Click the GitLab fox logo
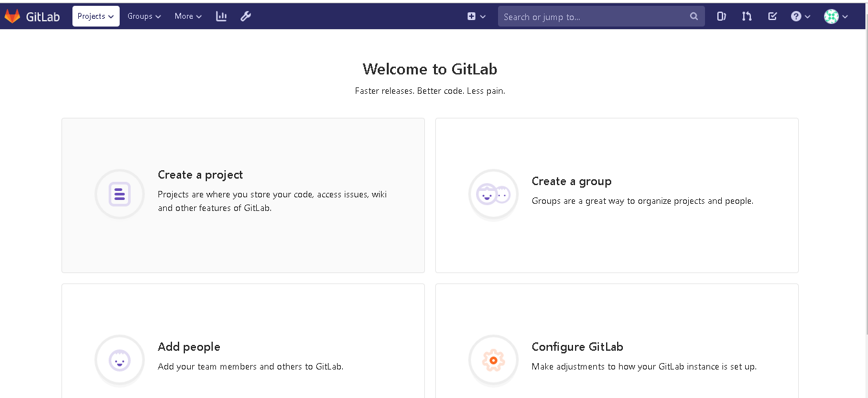Image resolution: width=868 pixels, height=398 pixels. coord(12,16)
